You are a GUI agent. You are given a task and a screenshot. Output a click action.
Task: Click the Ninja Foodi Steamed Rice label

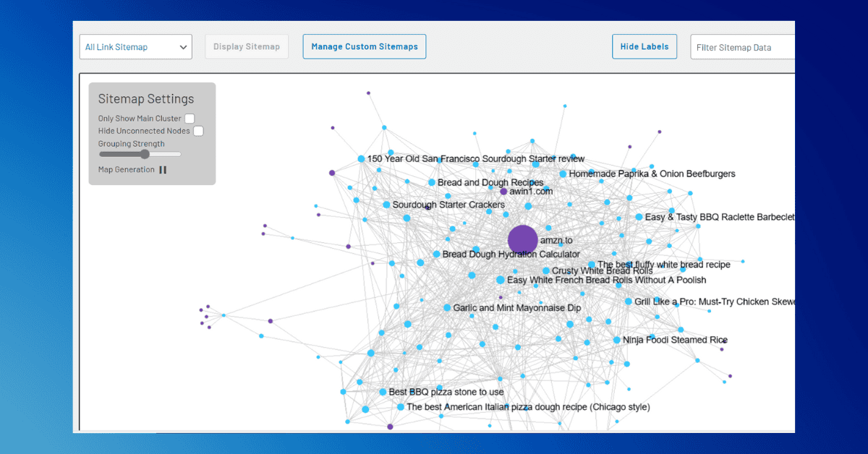pyautogui.click(x=675, y=340)
